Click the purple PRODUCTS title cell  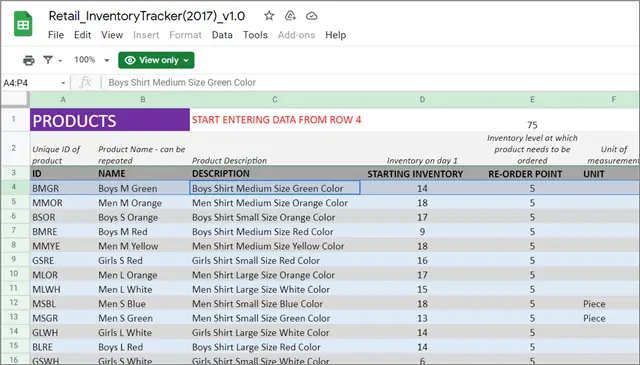tap(110, 120)
